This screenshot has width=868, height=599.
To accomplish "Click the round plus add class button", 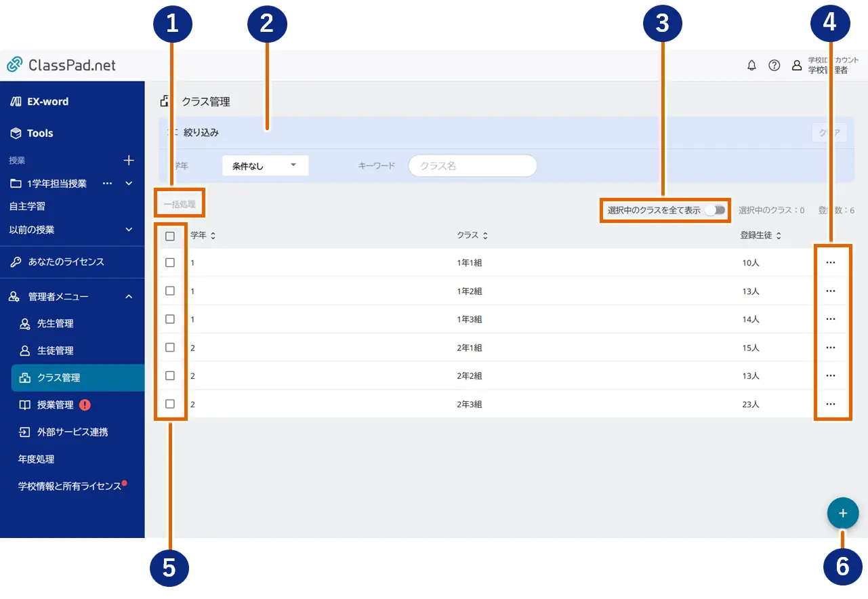I will coord(842,514).
